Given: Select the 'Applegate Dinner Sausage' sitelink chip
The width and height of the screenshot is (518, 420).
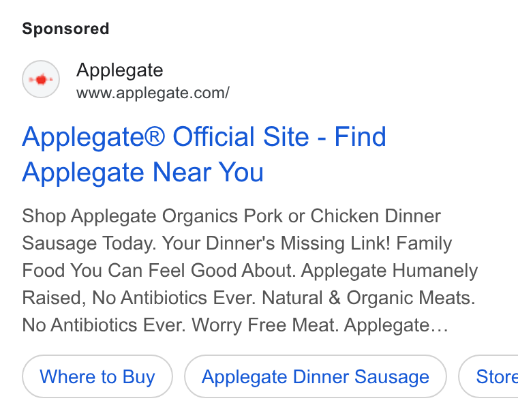Looking at the screenshot, I should click(x=315, y=376).
